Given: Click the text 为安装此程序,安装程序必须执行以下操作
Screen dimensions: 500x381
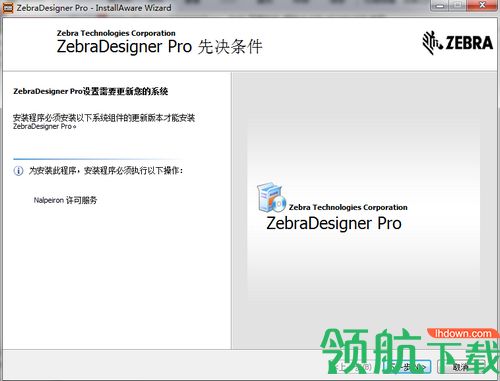Looking at the screenshot, I should pyautogui.click(x=106, y=171).
